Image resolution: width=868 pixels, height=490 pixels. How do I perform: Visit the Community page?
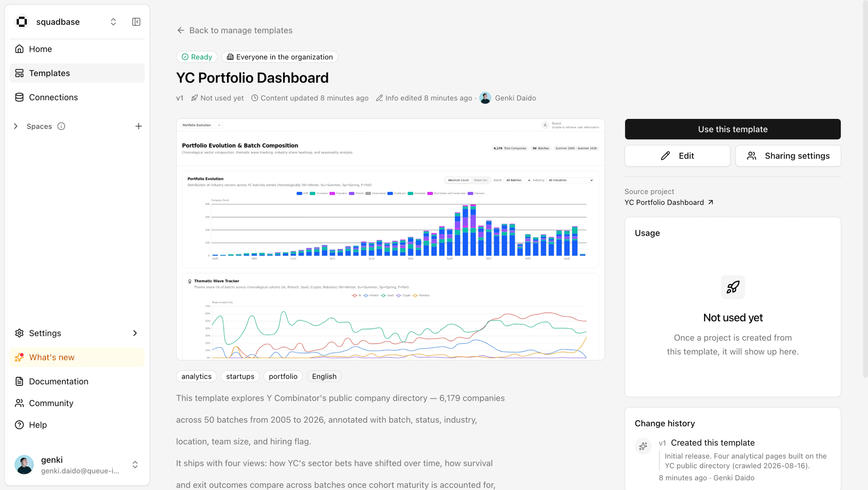[77, 403]
